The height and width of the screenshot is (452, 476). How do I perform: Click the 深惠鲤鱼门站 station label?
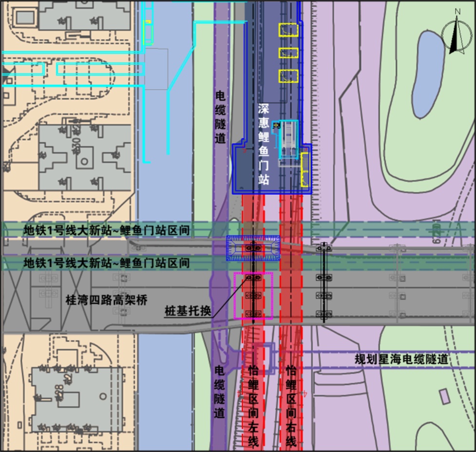click(x=263, y=145)
